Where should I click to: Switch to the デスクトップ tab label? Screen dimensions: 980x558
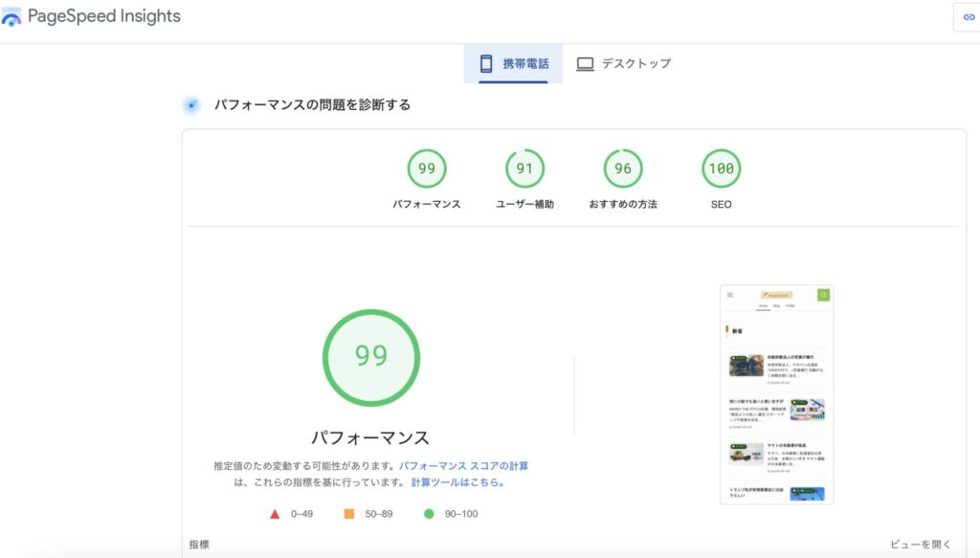click(635, 64)
